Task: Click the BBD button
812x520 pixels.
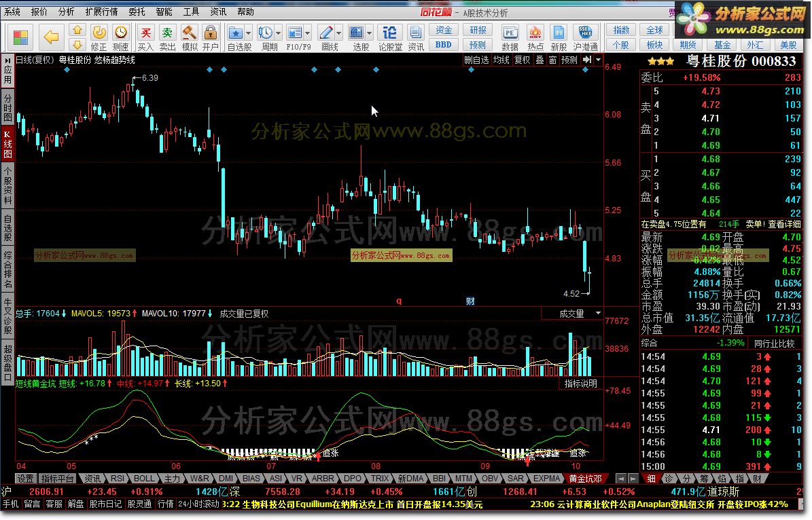Action: pos(443,45)
